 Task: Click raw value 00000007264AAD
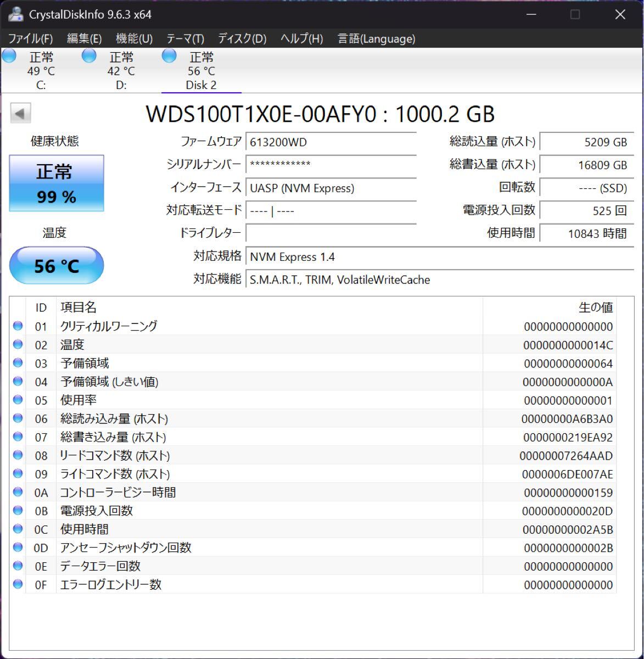click(566, 456)
